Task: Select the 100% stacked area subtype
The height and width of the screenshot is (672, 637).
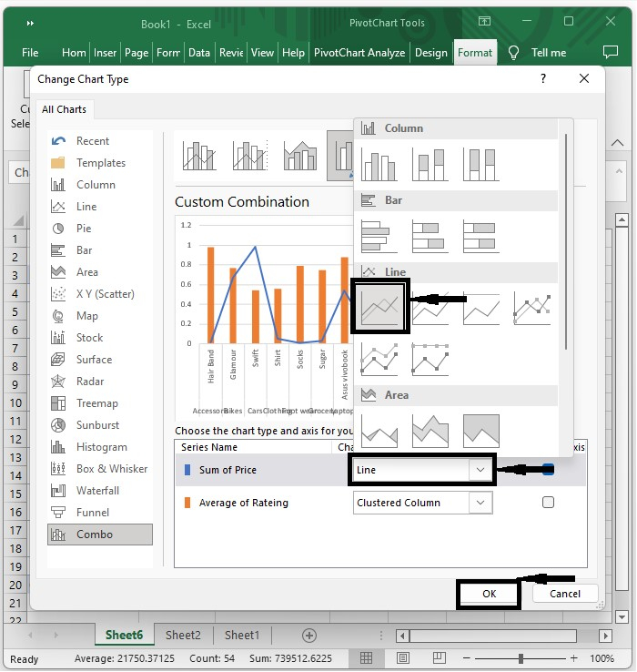Action: (481, 431)
